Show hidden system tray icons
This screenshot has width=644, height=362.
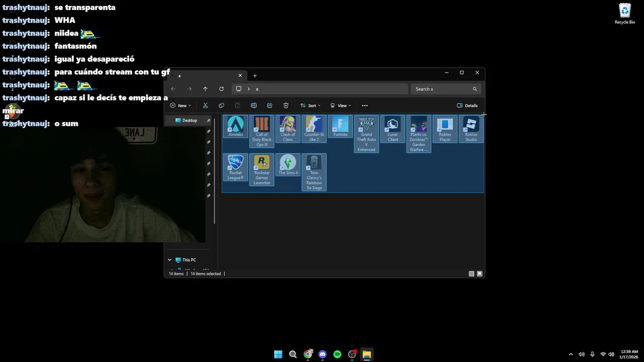[x=571, y=354]
